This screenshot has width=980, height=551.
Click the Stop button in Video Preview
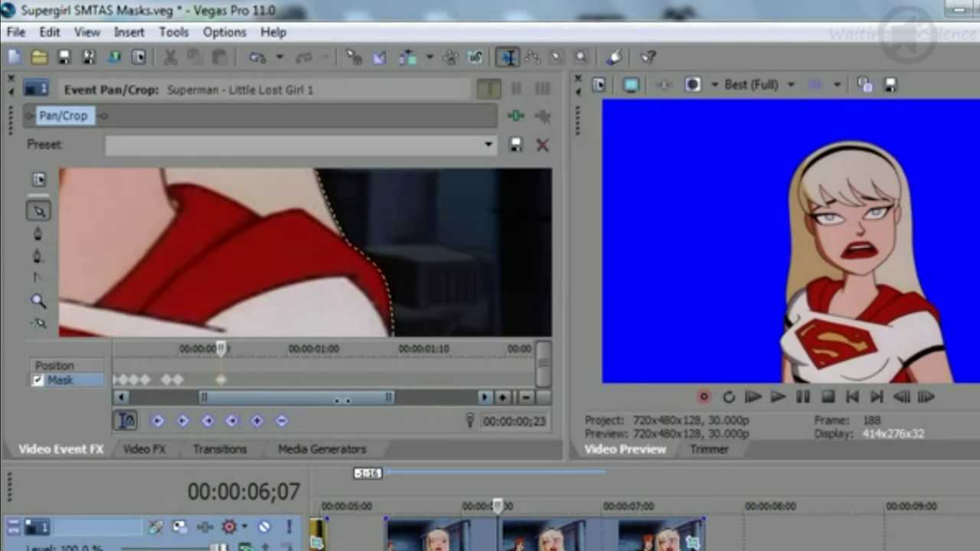[x=828, y=397]
